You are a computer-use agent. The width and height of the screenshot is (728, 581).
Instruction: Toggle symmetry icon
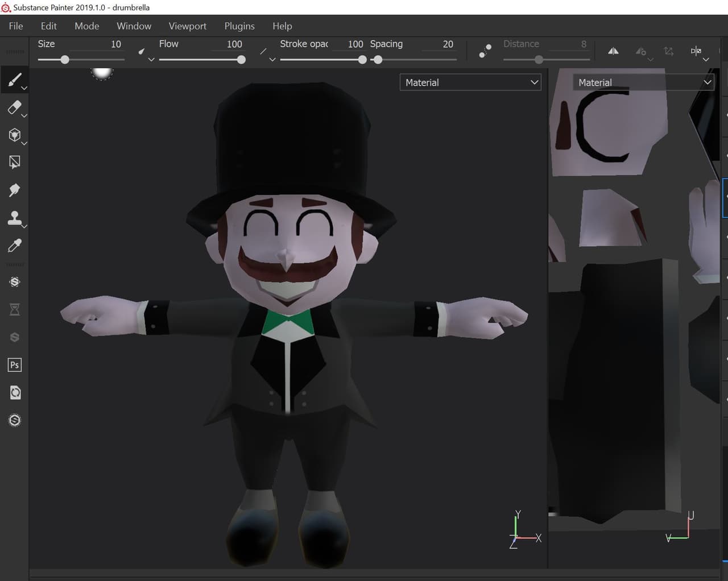[x=613, y=51]
